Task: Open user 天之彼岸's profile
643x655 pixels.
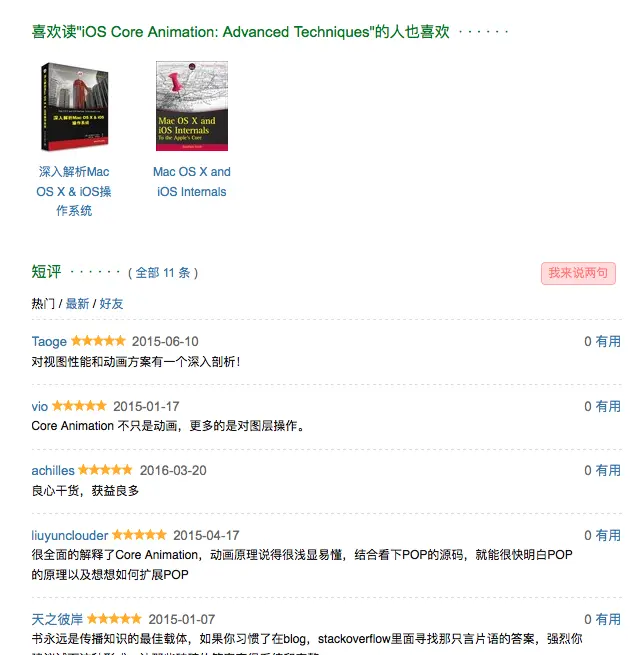Action: (57, 619)
